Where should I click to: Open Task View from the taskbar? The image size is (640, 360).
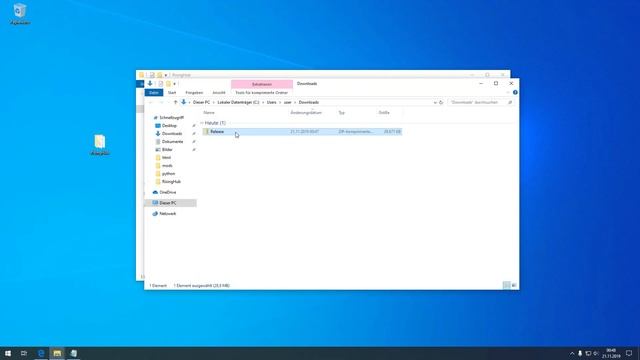(x=24, y=353)
